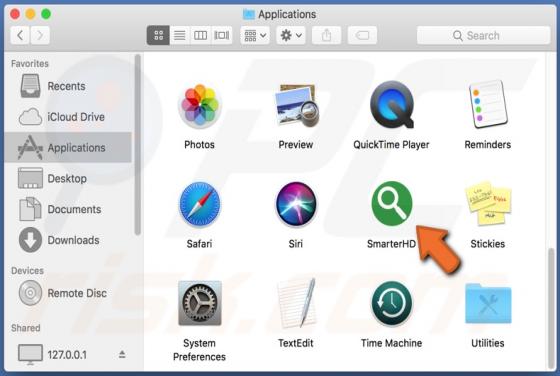This screenshot has height=376, width=560.
Task: Switch to list view
Action: pos(180,35)
